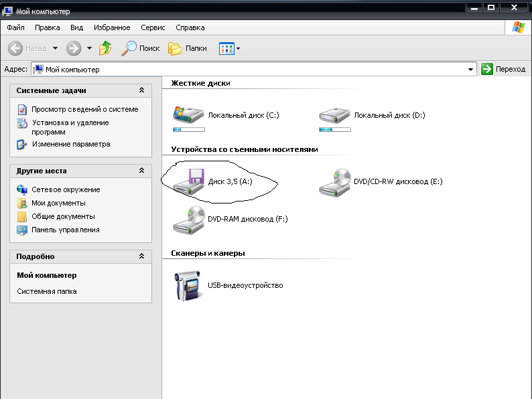This screenshot has height=399, width=532.
Task: Open the Справка menu
Action: point(190,28)
